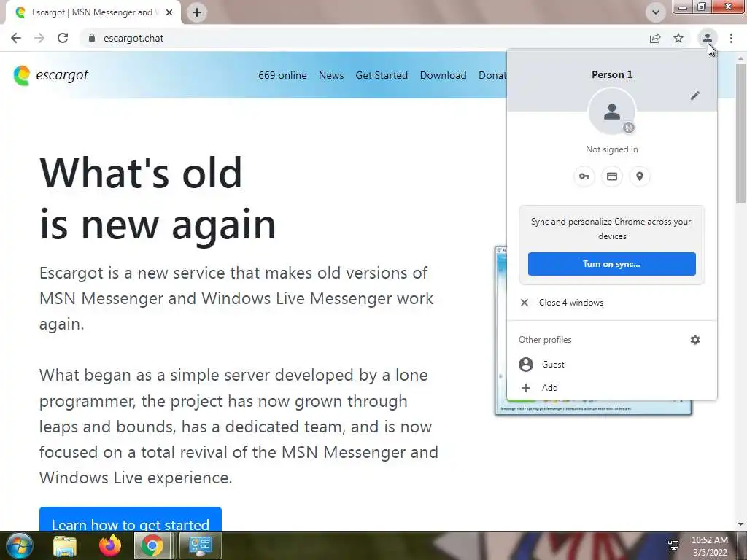View site lock security info
Viewport: 747px width, 560px height.
tap(92, 38)
